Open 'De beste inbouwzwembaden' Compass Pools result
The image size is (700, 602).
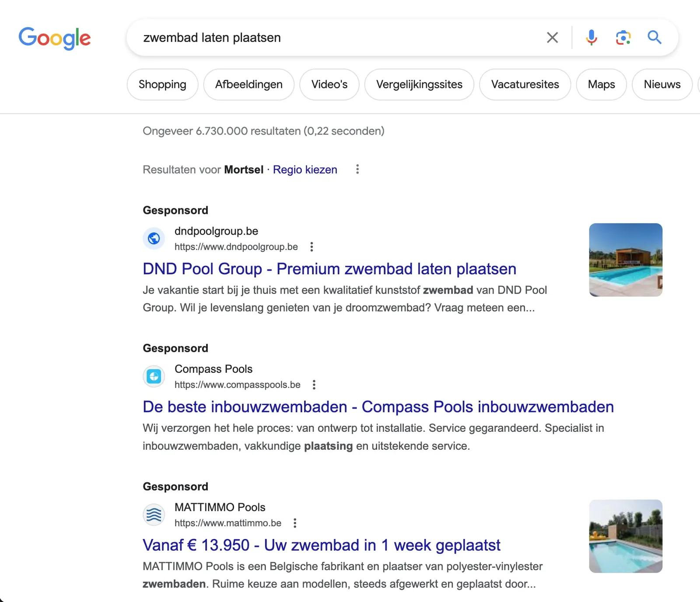[x=378, y=407]
